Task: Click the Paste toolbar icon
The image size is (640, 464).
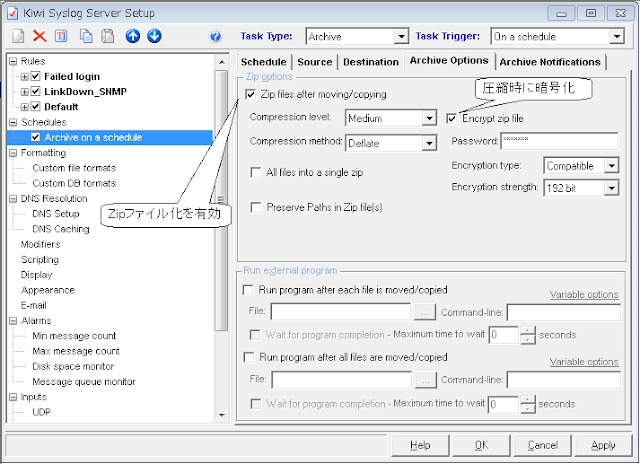Action: pos(108,36)
